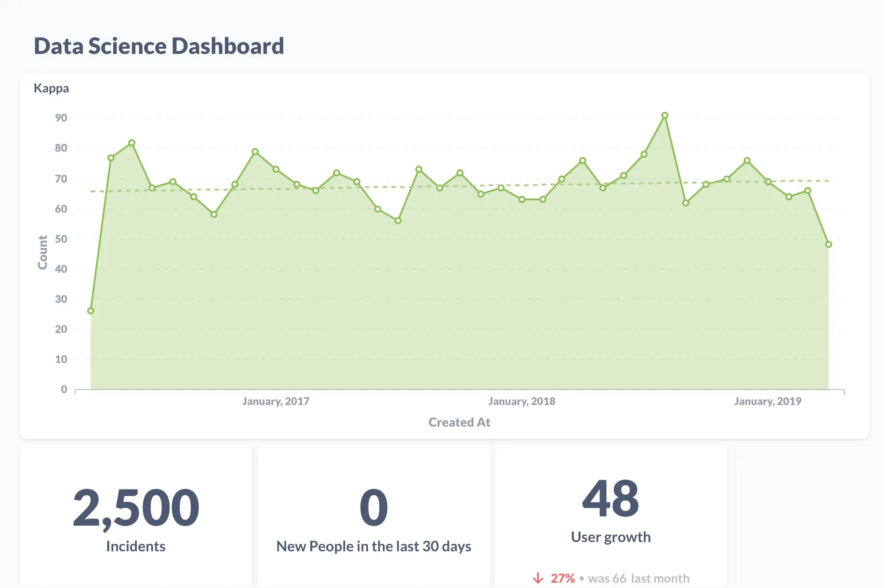Click the January, 2019 axis label
The height and width of the screenshot is (588, 884).
click(768, 401)
